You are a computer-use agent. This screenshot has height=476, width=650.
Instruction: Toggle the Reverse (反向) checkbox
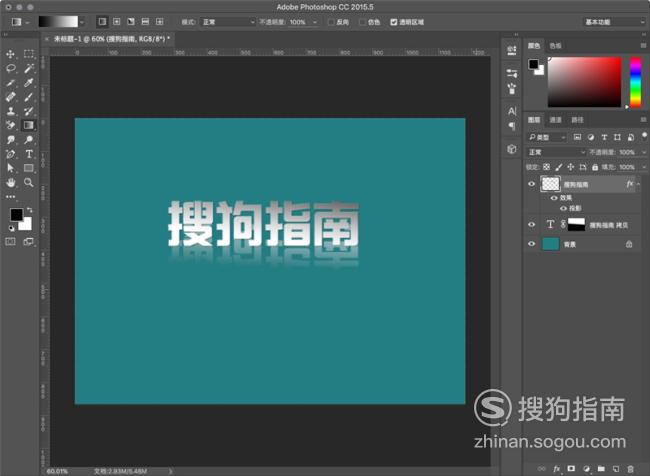[x=331, y=22]
